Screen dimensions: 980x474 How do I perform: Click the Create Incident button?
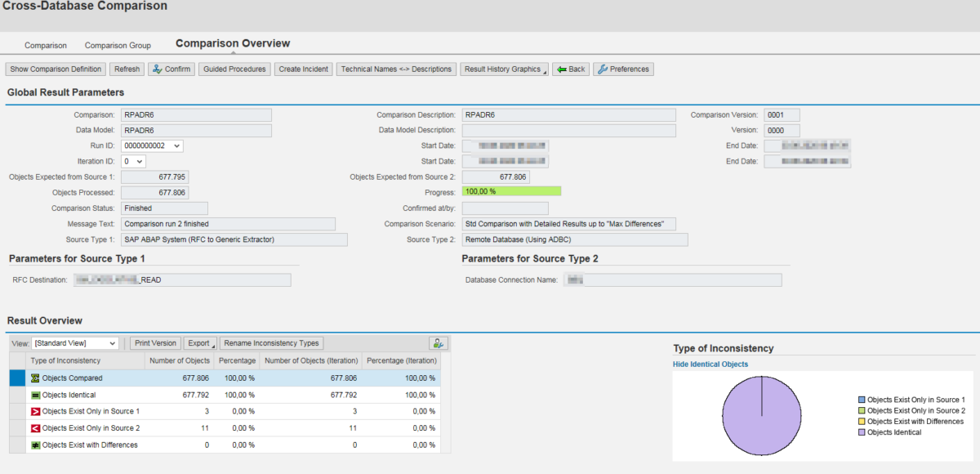pyautogui.click(x=303, y=69)
